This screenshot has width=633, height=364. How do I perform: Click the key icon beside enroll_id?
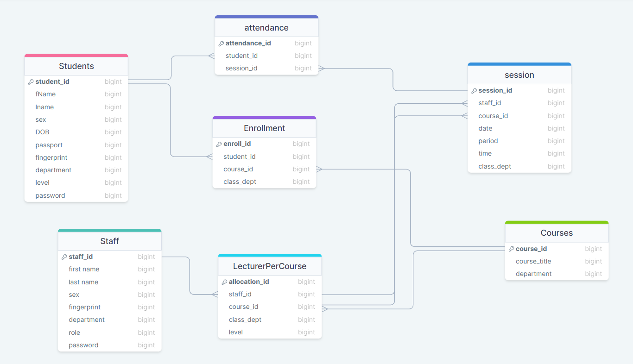click(x=219, y=144)
